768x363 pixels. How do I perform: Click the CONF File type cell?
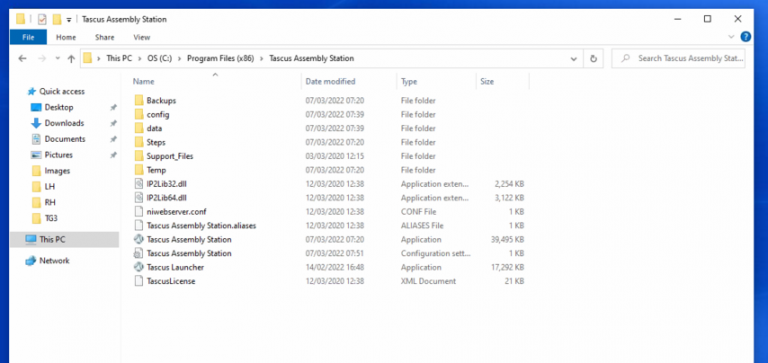(418, 212)
